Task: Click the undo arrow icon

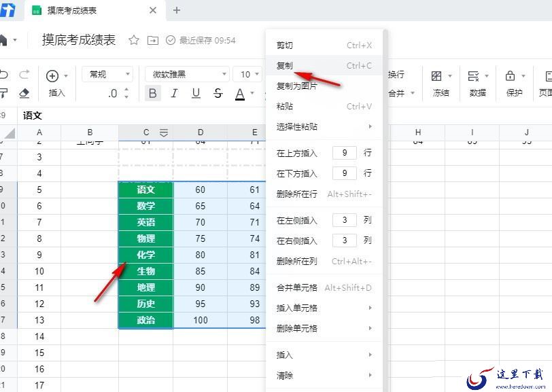Action: (x=3, y=75)
